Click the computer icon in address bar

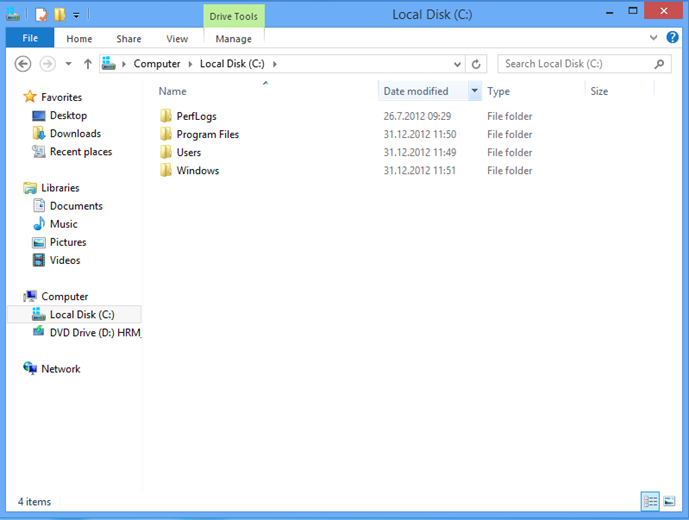109,64
